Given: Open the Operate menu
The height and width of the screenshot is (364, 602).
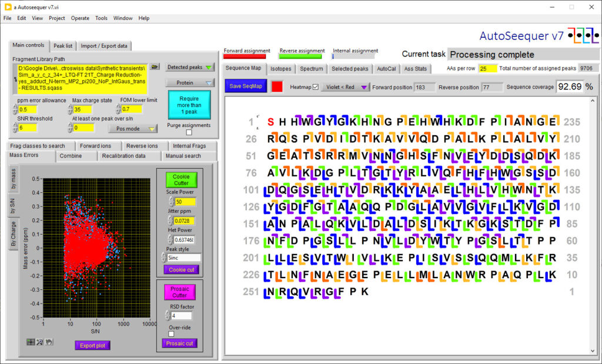Looking at the screenshot, I should coord(80,18).
